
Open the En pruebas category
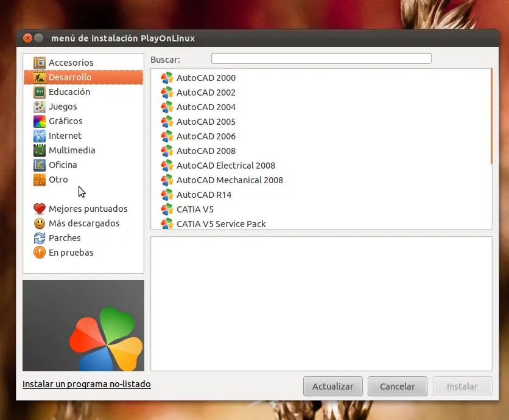[x=71, y=253]
